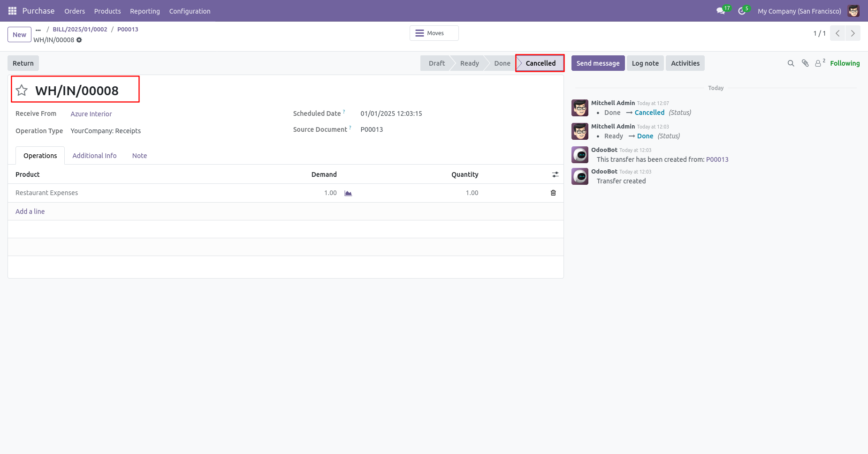The image size is (868, 454).
Task: Toggle the favorite star beside WH/IN/00008
Action: coord(22,90)
